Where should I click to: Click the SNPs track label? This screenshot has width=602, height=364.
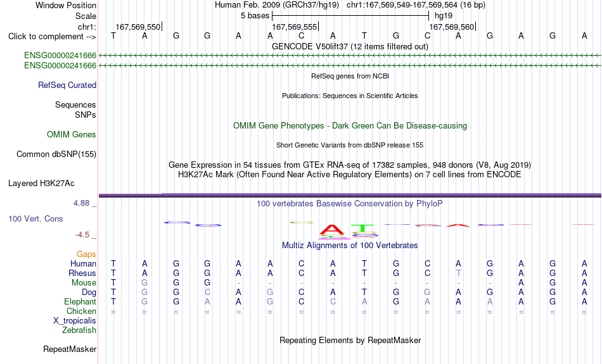[x=86, y=115]
